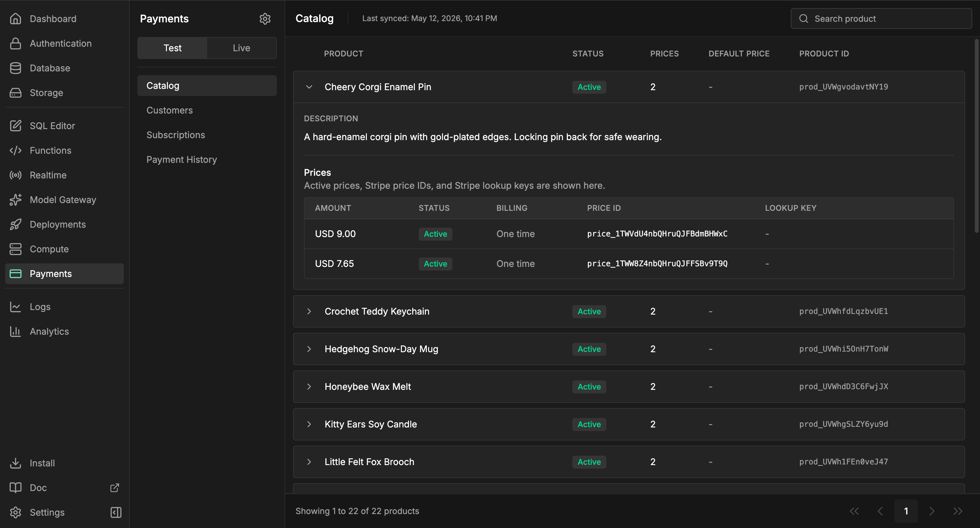Click the SQL Editor pencil icon
Screen dimensions: 980x528
16,126
